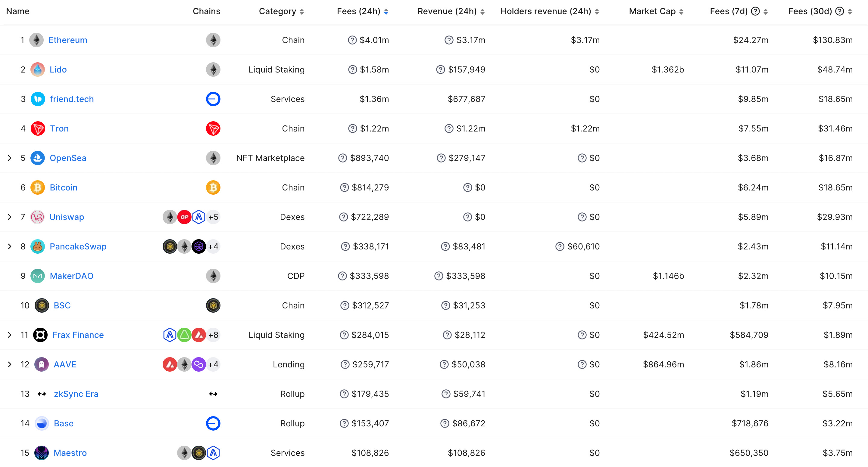This screenshot has height=467, width=868.
Task: Sort table by Fees (7d) arrows
Action: (x=766, y=12)
